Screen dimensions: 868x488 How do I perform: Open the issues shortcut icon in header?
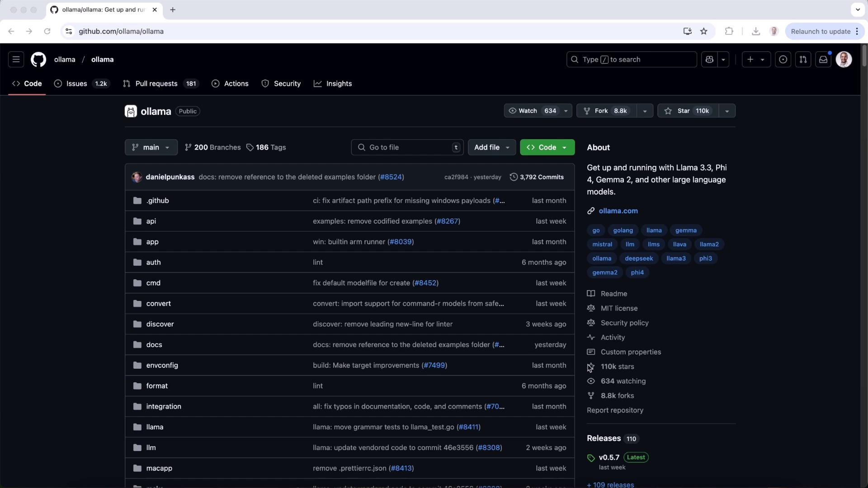click(x=783, y=59)
